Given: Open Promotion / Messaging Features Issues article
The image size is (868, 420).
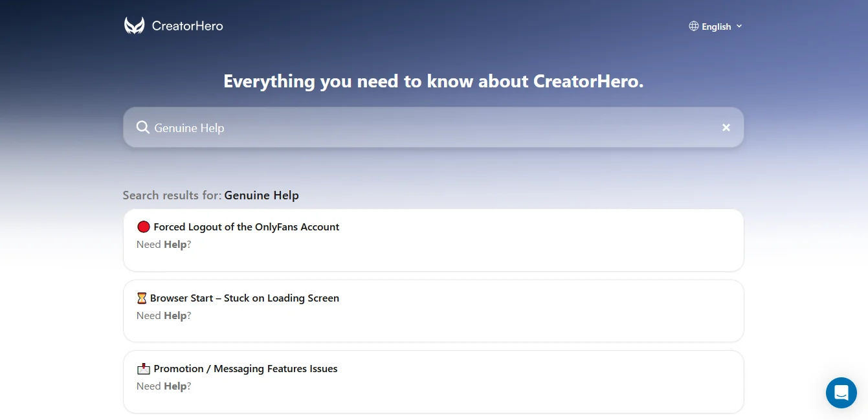Looking at the screenshot, I should (x=434, y=382).
